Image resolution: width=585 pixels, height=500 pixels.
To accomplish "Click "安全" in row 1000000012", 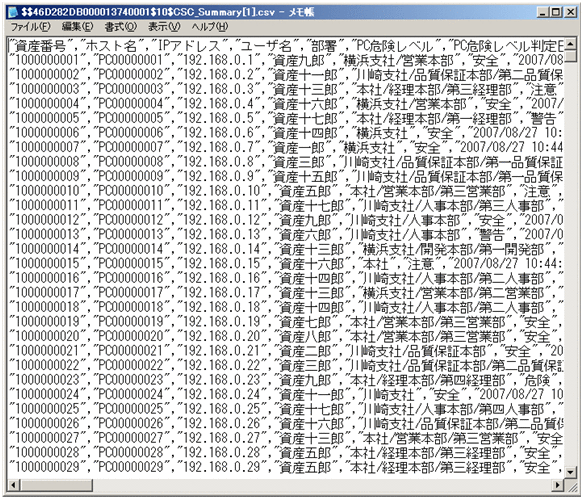I will click(492, 221).
